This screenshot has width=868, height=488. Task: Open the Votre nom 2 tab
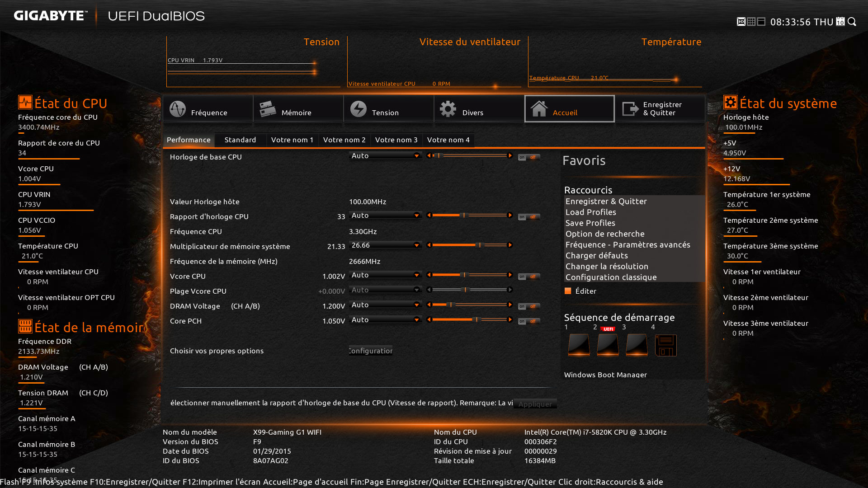click(344, 140)
